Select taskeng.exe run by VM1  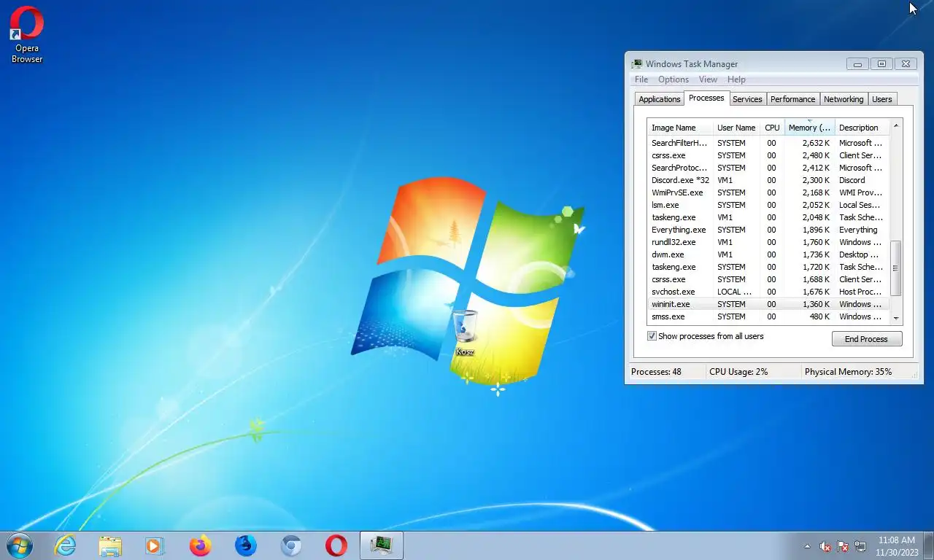click(x=768, y=217)
